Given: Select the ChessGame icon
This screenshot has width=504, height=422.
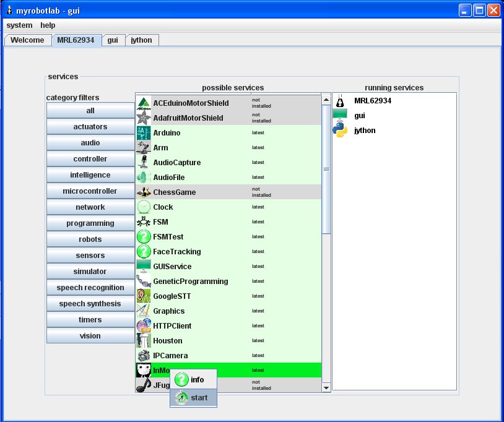Looking at the screenshot, I should (143, 192).
